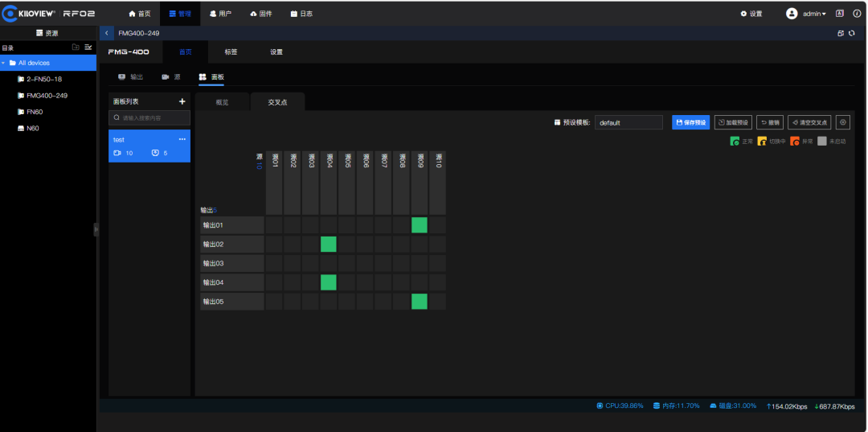Open the 日志 menu in top navigation

(x=301, y=14)
